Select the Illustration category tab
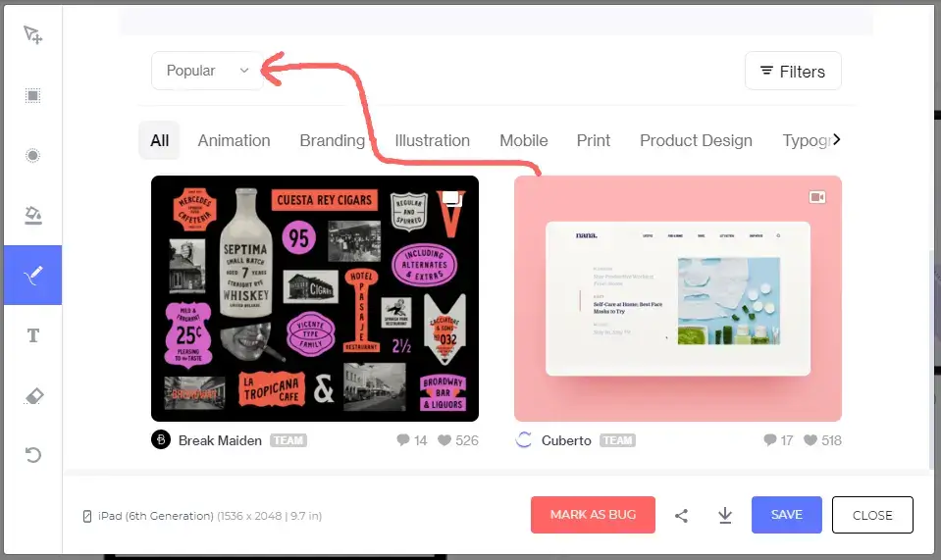The height and width of the screenshot is (560, 941). 432,140
